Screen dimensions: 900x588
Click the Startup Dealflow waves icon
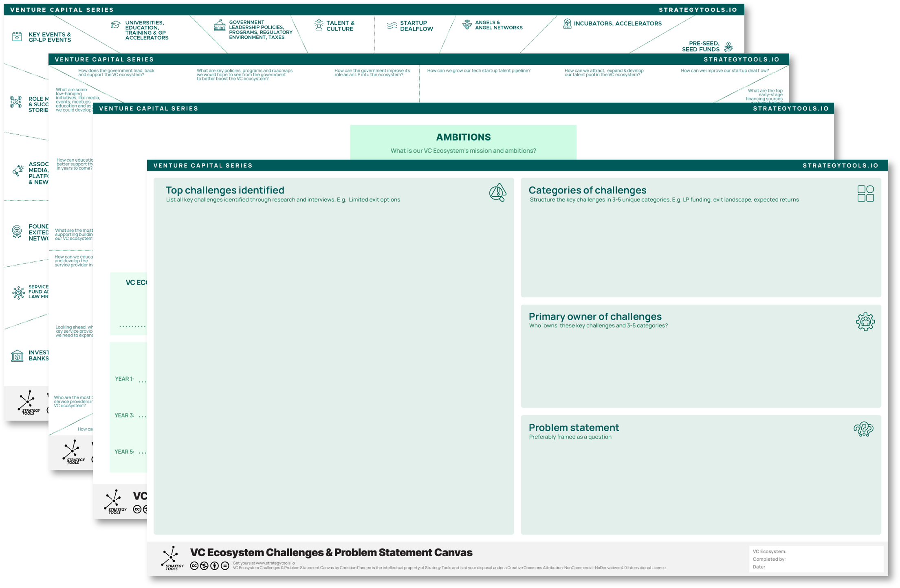click(x=392, y=26)
